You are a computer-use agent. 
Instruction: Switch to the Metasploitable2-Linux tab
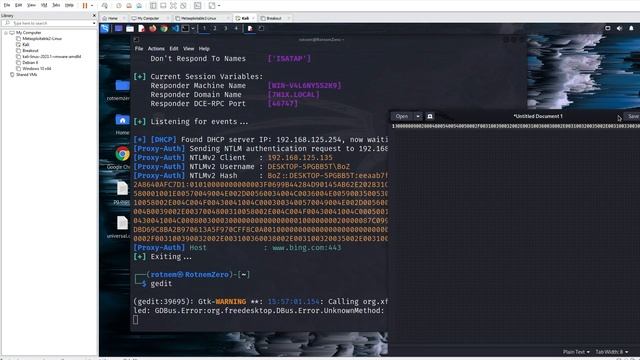pyautogui.click(x=199, y=18)
